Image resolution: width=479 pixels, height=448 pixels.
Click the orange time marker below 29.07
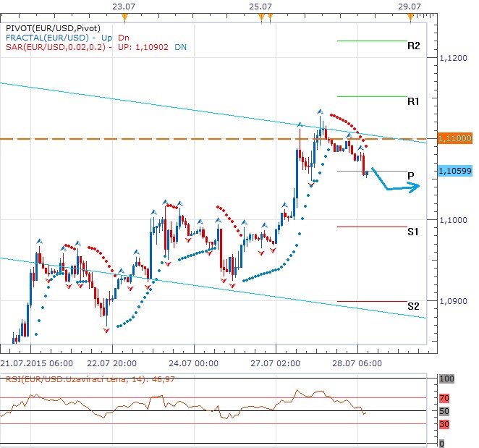pos(410,18)
